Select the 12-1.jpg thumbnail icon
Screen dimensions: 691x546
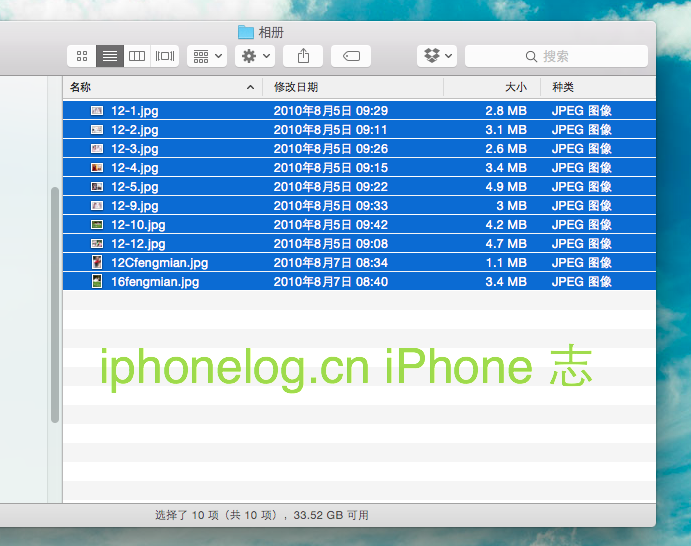tap(97, 111)
